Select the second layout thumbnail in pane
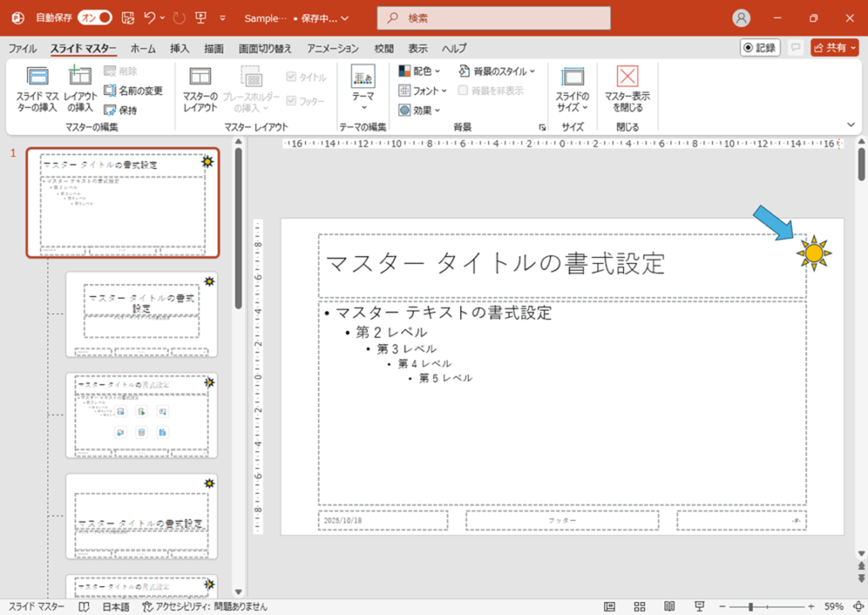 pyautogui.click(x=142, y=415)
